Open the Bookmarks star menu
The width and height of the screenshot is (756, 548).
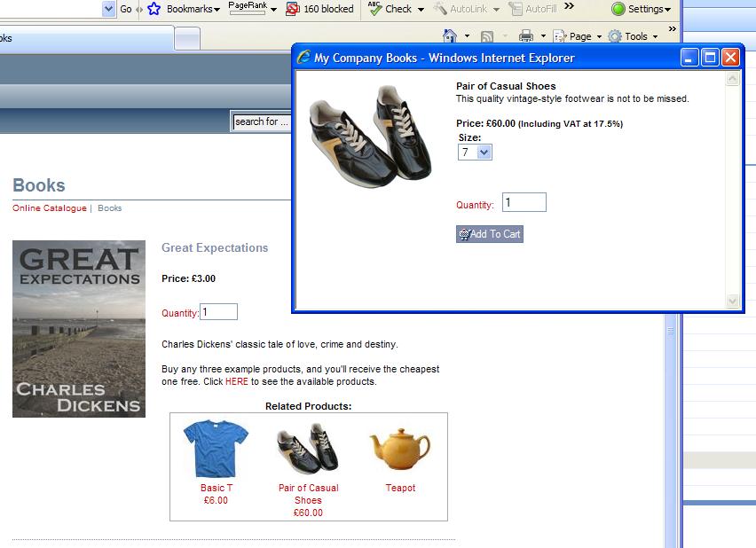pos(154,9)
